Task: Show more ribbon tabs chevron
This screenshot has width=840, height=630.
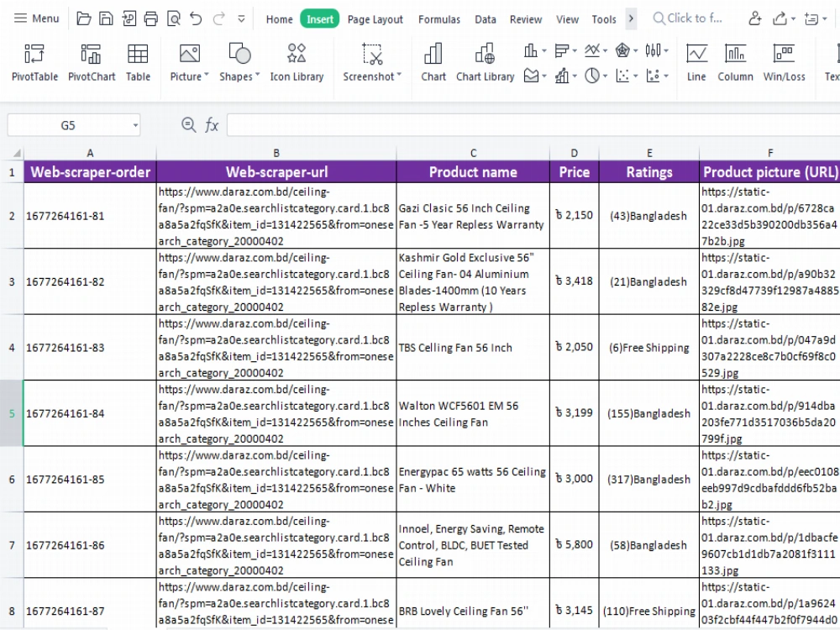Action: 631,18
